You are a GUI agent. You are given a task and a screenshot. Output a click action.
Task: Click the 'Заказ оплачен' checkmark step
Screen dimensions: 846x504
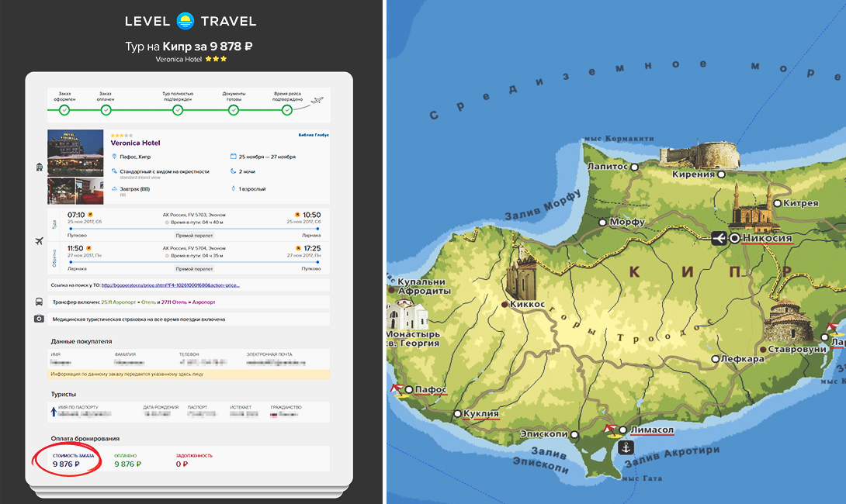pos(106,110)
